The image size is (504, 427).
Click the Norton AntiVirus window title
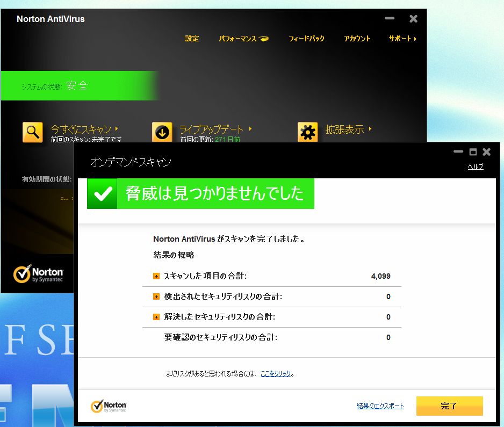click(x=51, y=19)
